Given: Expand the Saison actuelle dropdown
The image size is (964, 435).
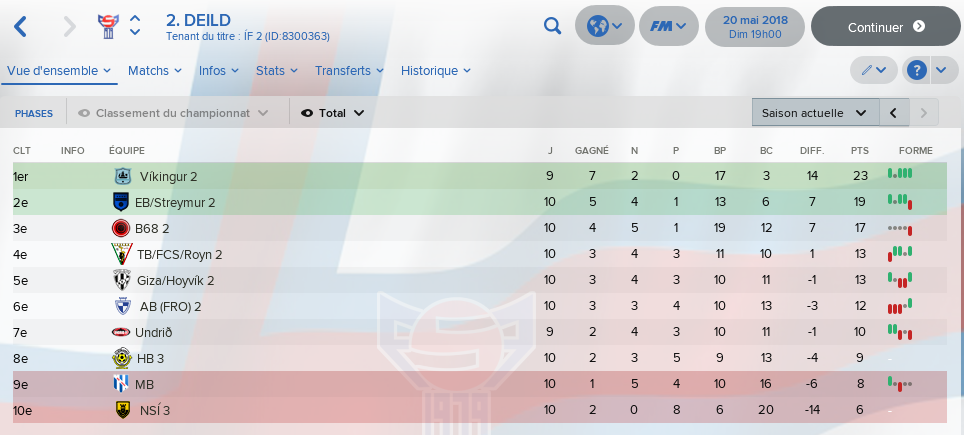Looking at the screenshot, I should [815, 113].
